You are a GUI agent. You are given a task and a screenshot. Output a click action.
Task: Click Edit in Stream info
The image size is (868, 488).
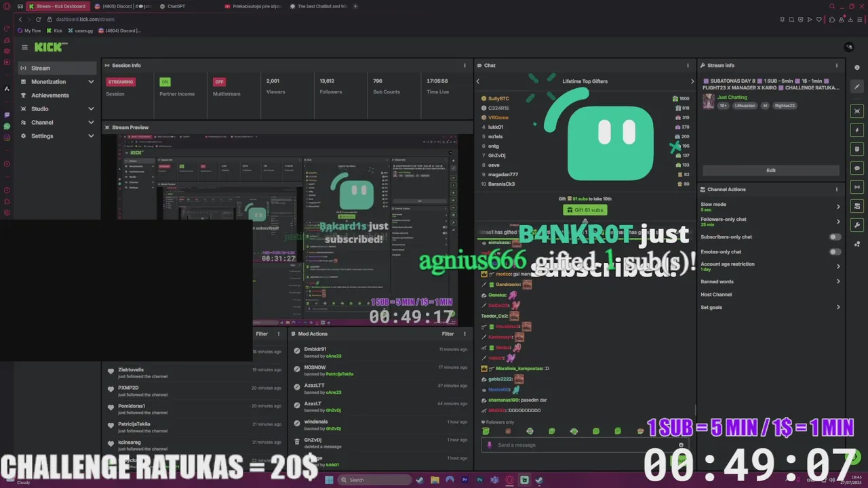click(771, 170)
